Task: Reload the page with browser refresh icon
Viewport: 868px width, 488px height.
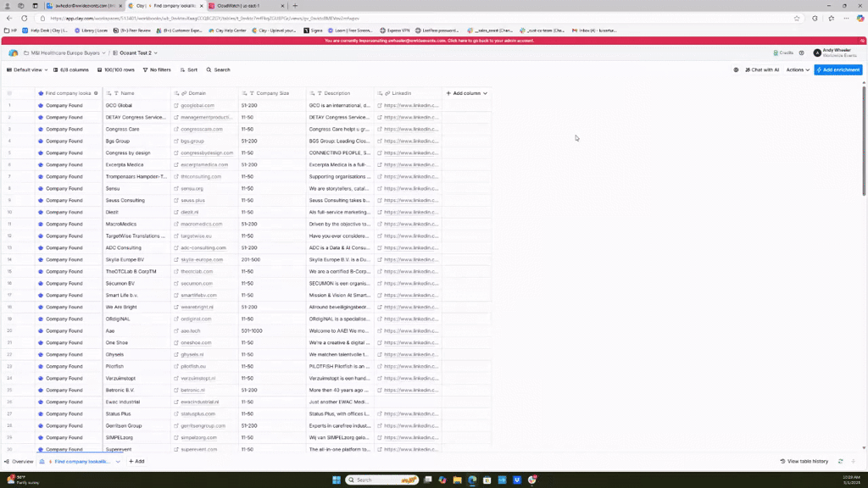Action: pyautogui.click(x=36, y=18)
